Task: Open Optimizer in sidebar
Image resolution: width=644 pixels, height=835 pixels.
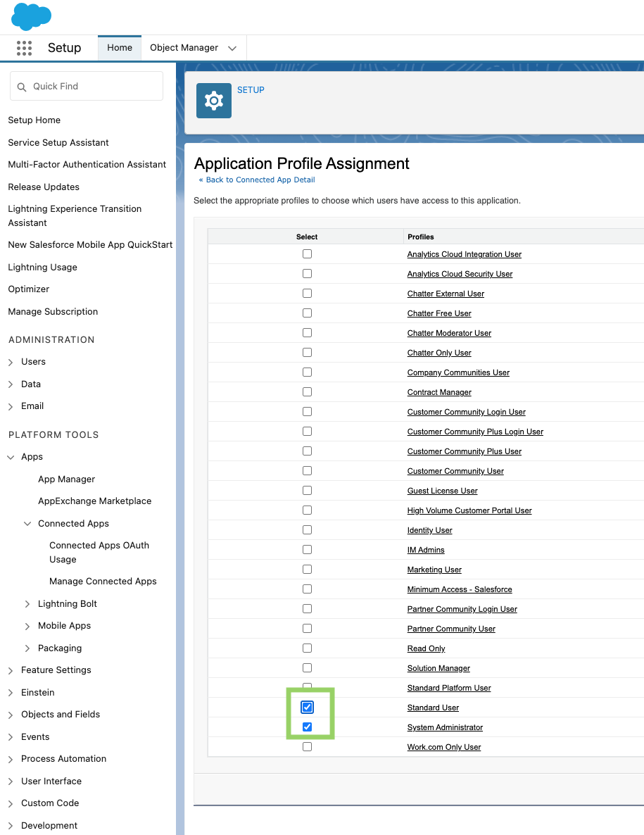Action: coord(29,289)
